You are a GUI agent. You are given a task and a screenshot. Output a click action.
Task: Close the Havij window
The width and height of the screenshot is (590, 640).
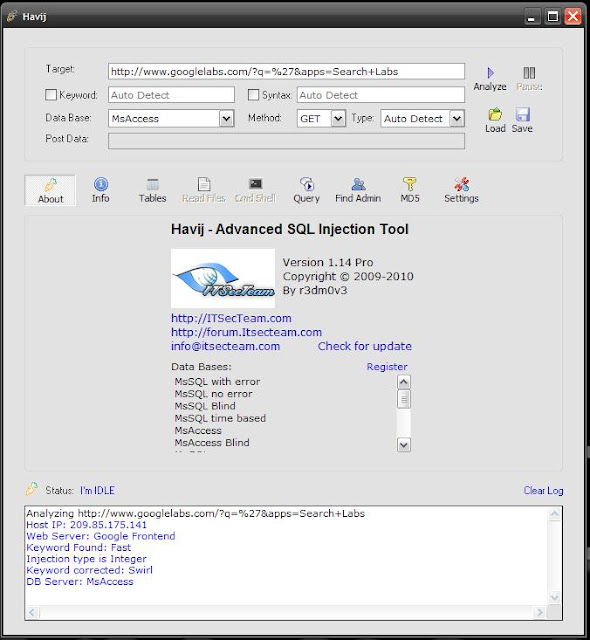(573, 17)
